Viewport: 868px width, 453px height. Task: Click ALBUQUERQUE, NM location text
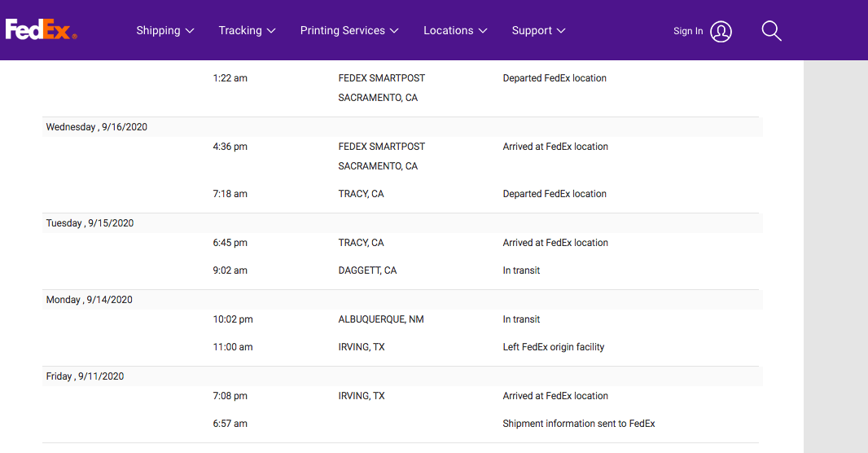(x=381, y=319)
